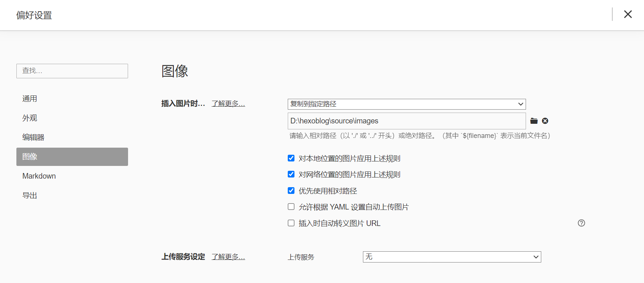
Task: Open help icon for URL escaping option
Action: 581,223
